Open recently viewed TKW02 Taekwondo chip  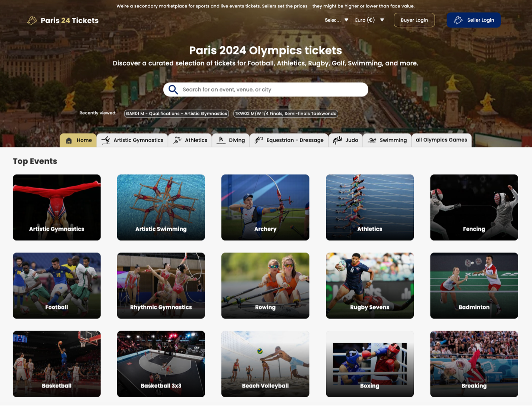point(286,114)
